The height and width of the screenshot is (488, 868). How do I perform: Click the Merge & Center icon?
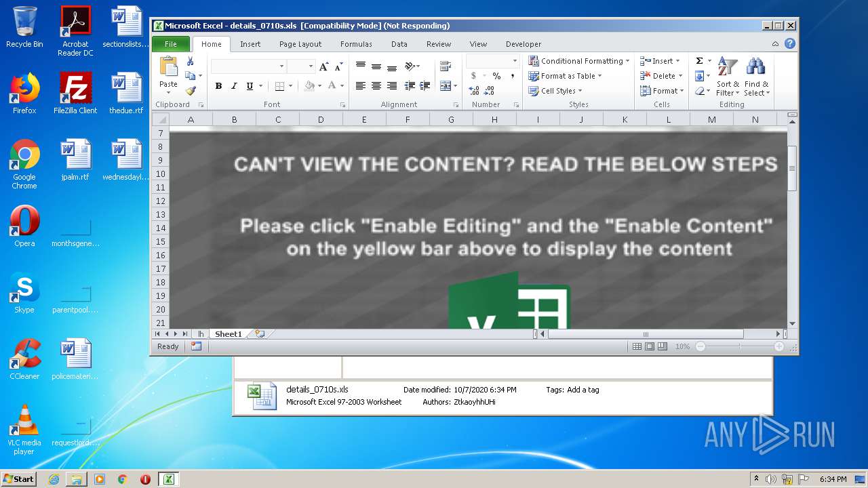[x=444, y=86]
